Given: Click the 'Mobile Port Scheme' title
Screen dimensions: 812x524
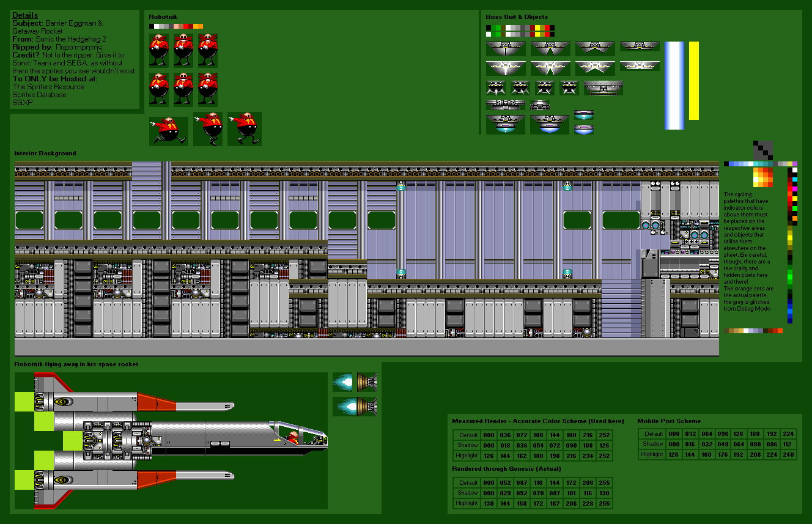Looking at the screenshot, I should pyautogui.click(x=669, y=421).
